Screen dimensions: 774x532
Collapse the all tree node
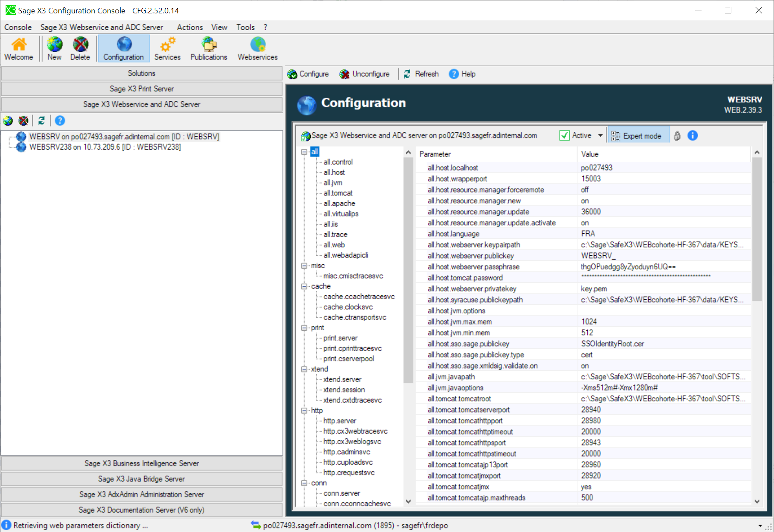pos(304,152)
